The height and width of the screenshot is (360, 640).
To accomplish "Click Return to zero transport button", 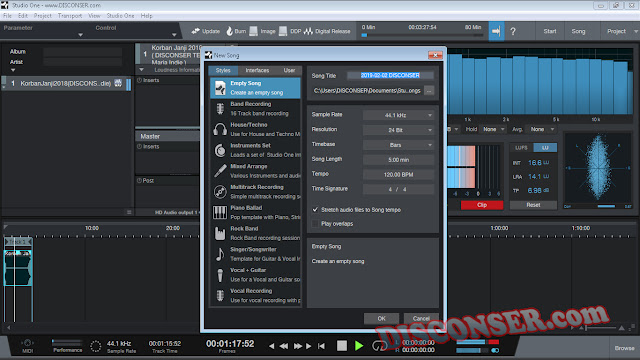I will pyautogui.click(x=322, y=346).
